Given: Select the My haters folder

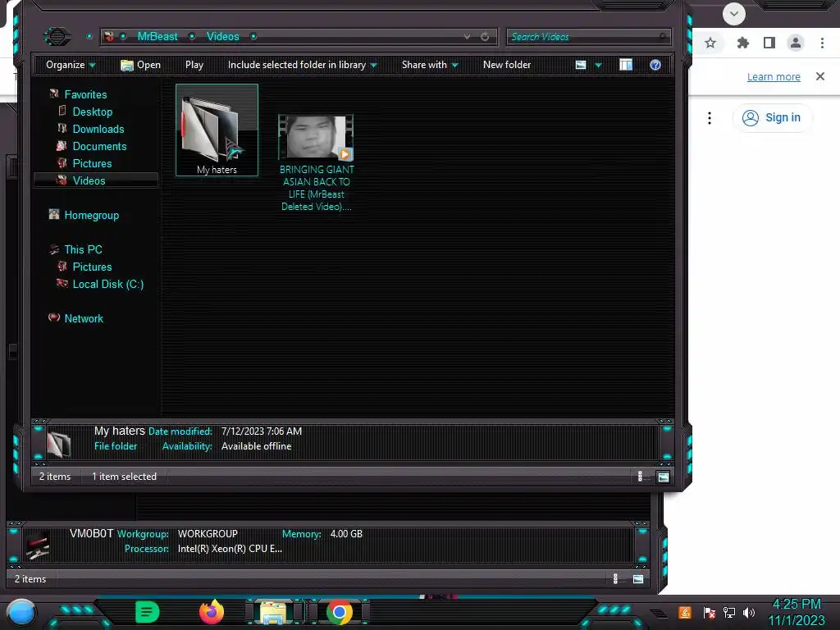Looking at the screenshot, I should click(x=217, y=130).
